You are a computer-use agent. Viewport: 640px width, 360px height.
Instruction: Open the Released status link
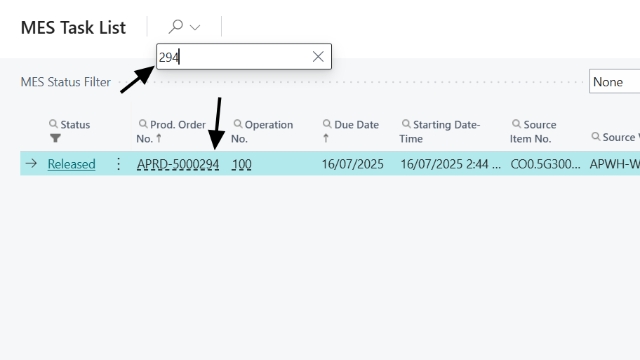[x=71, y=164]
